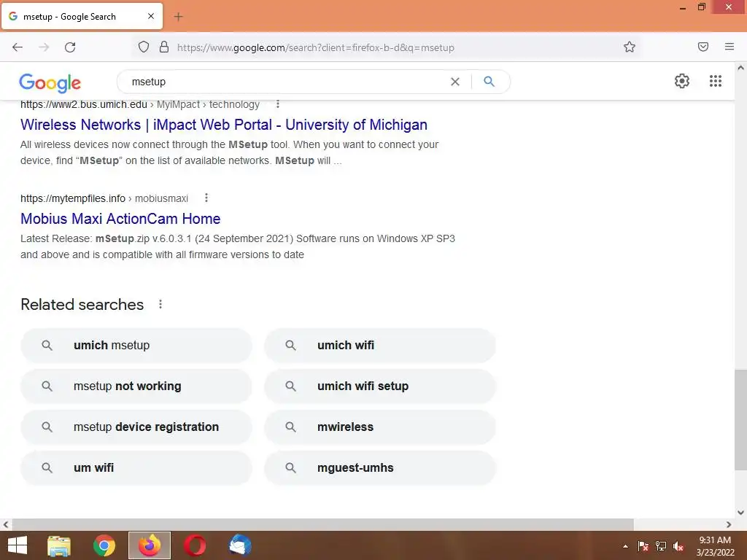Click inside the msetup search field
747x560 pixels.
pyautogui.click(x=286, y=82)
